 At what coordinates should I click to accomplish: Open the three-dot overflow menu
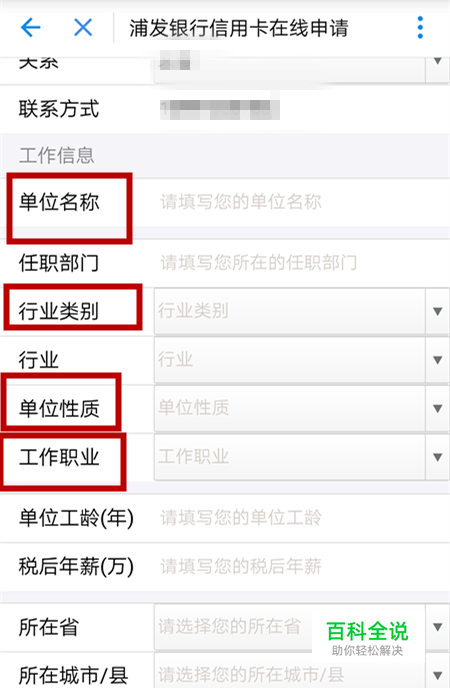(420, 28)
